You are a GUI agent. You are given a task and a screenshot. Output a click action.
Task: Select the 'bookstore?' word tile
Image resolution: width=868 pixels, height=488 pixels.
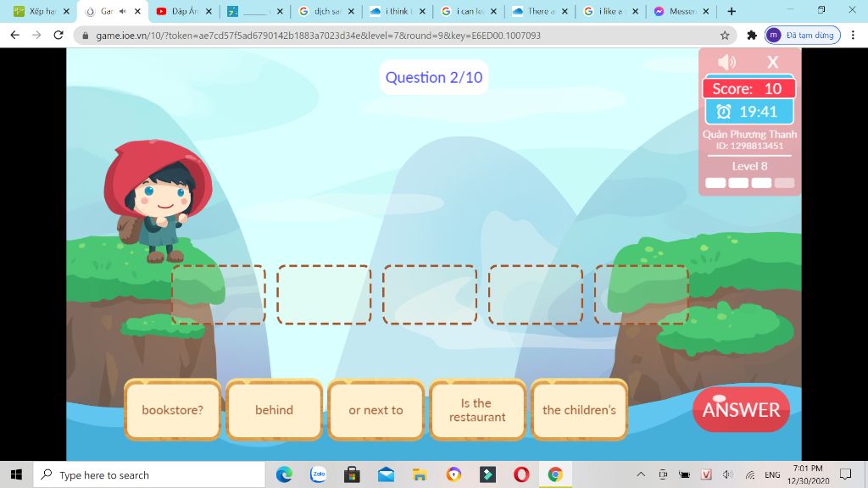click(173, 410)
